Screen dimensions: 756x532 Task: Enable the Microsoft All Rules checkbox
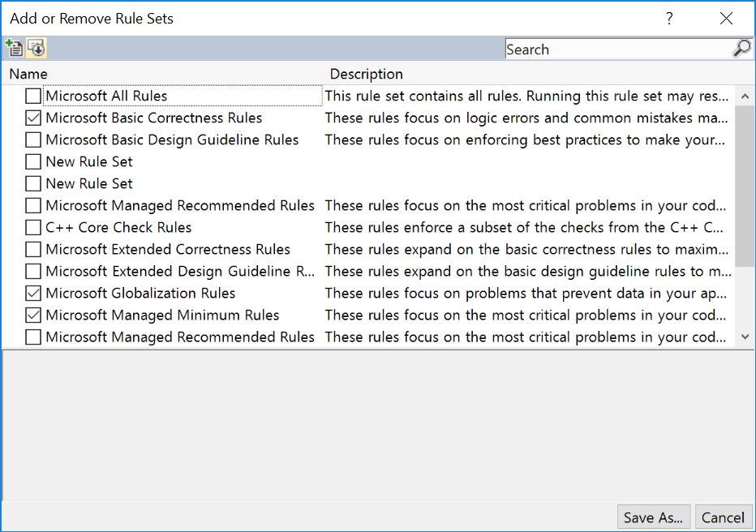(x=33, y=97)
